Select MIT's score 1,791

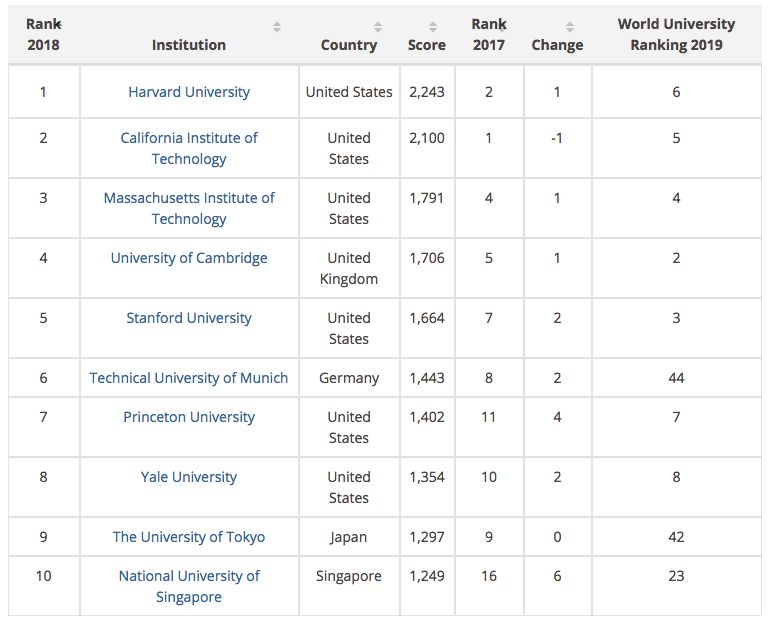[427, 198]
